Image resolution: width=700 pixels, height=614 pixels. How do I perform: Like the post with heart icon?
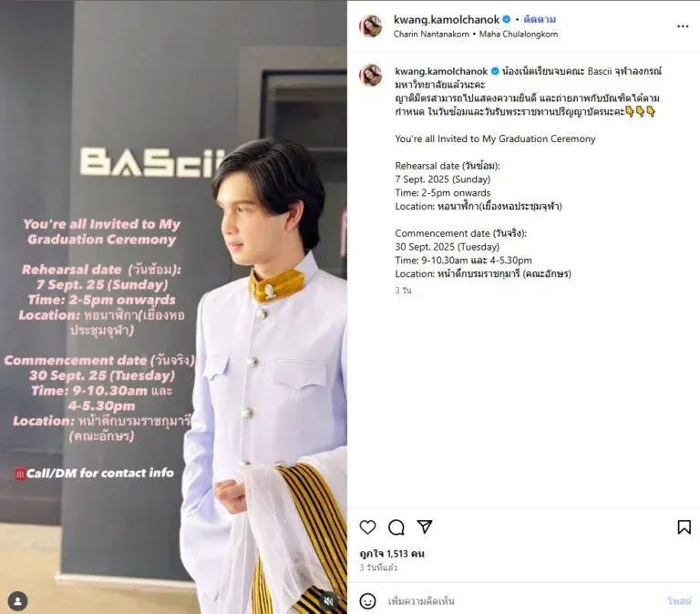pyautogui.click(x=367, y=527)
